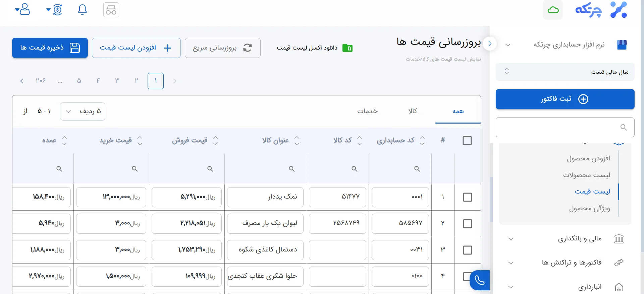Click the warehouse icon beside انبارداری
This screenshot has height=294, width=644.
click(x=619, y=287)
